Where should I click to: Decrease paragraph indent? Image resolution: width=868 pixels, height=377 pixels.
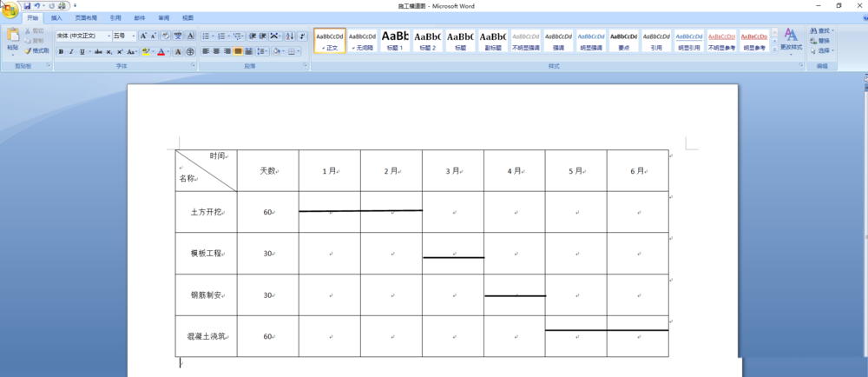tap(253, 36)
